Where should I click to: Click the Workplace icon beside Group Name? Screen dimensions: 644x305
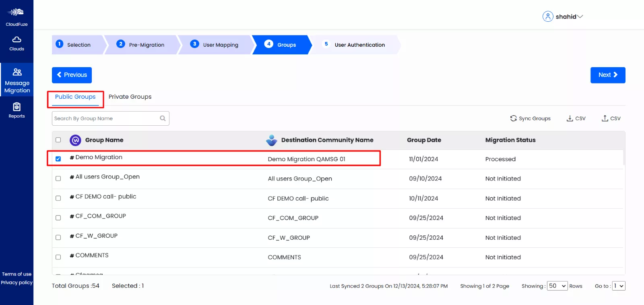tap(75, 140)
